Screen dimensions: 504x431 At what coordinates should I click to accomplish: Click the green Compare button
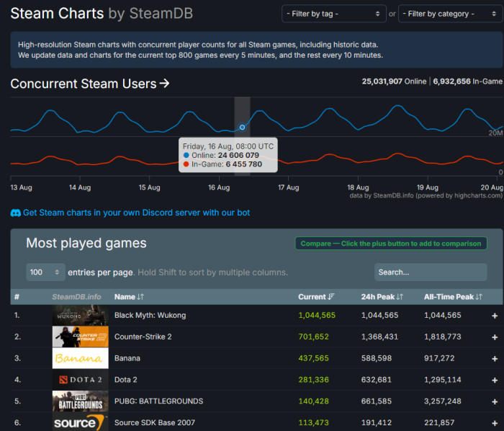pos(390,244)
